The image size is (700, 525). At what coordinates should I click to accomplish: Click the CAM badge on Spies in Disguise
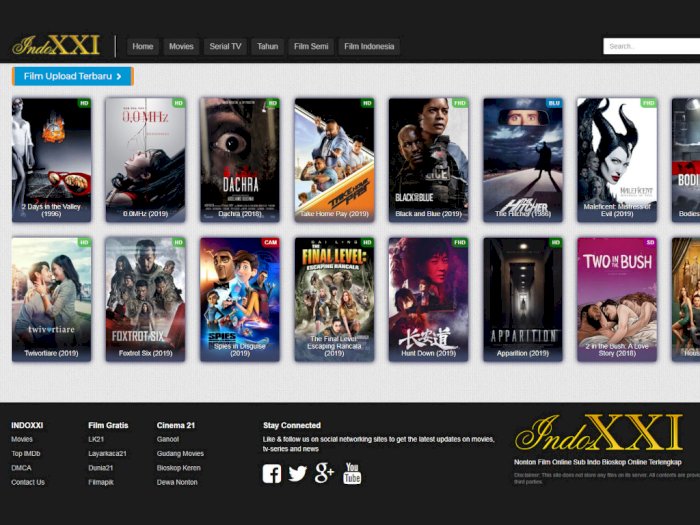[271, 242]
